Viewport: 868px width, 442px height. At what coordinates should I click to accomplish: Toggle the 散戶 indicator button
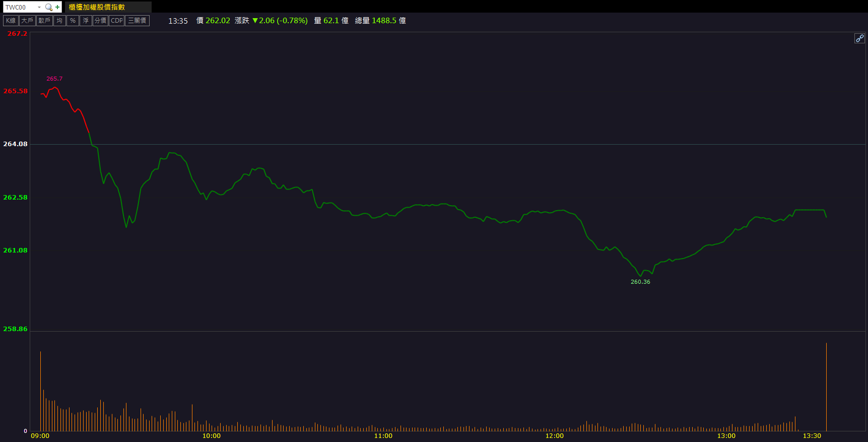(x=44, y=21)
